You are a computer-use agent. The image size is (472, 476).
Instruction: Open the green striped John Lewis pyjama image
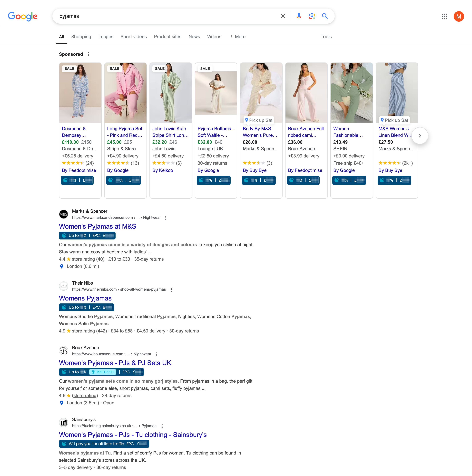click(171, 93)
